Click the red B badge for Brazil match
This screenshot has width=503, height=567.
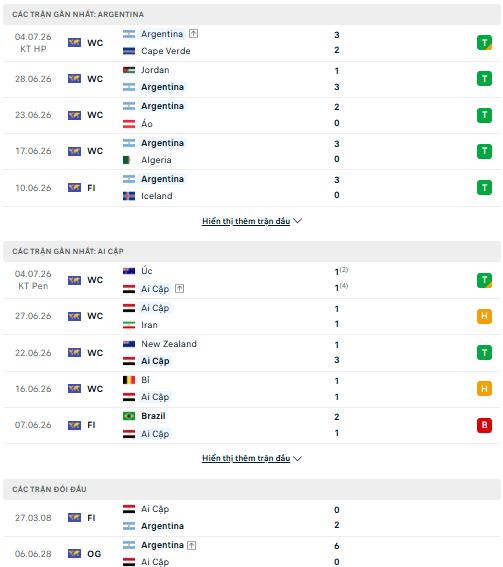click(x=484, y=425)
